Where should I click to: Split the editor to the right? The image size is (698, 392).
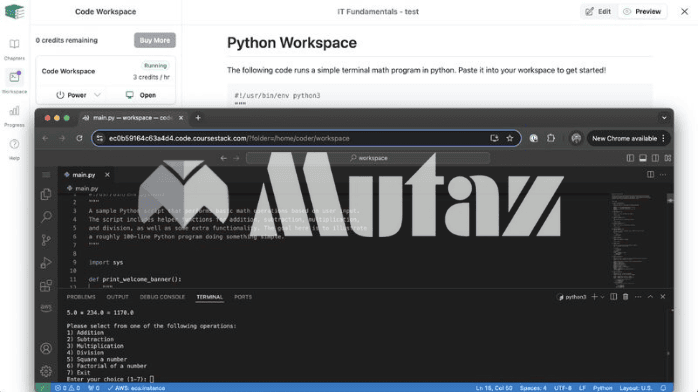pyautogui.click(x=650, y=174)
